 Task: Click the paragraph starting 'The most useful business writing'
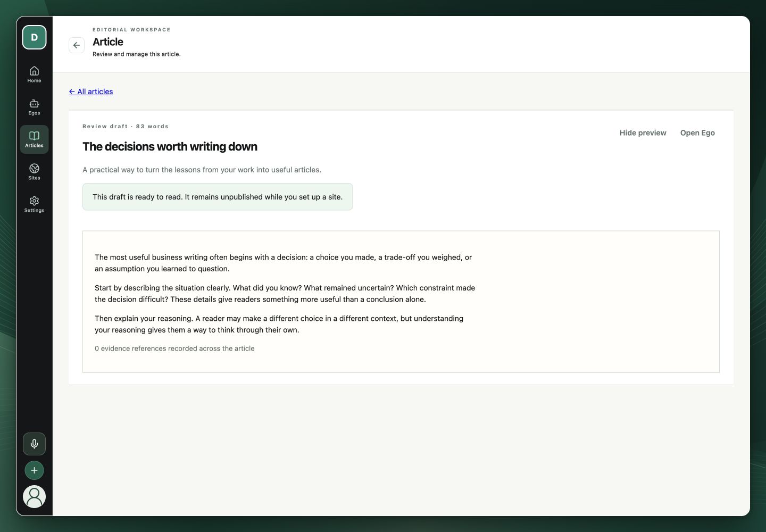click(x=284, y=263)
